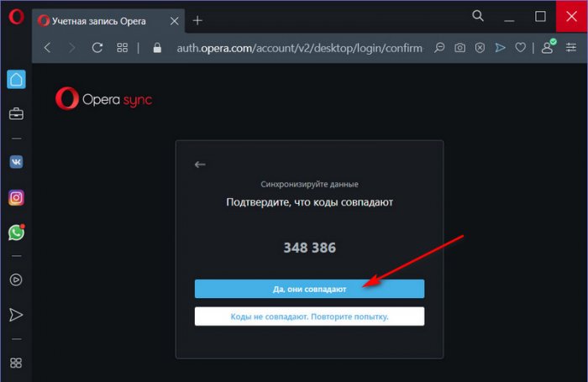The image size is (588, 382).
Task: Click 'Коды не совпадают. Повторите попытку.' button
Action: [309, 317]
